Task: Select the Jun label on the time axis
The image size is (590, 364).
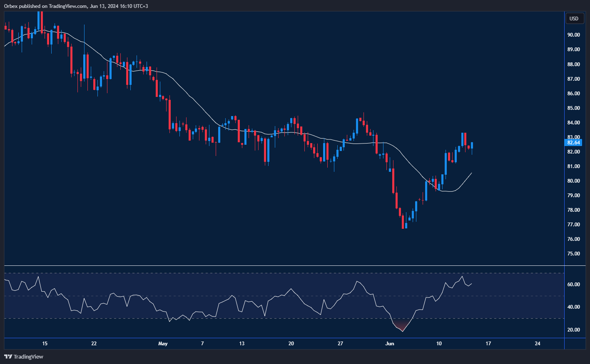Action: pos(390,344)
